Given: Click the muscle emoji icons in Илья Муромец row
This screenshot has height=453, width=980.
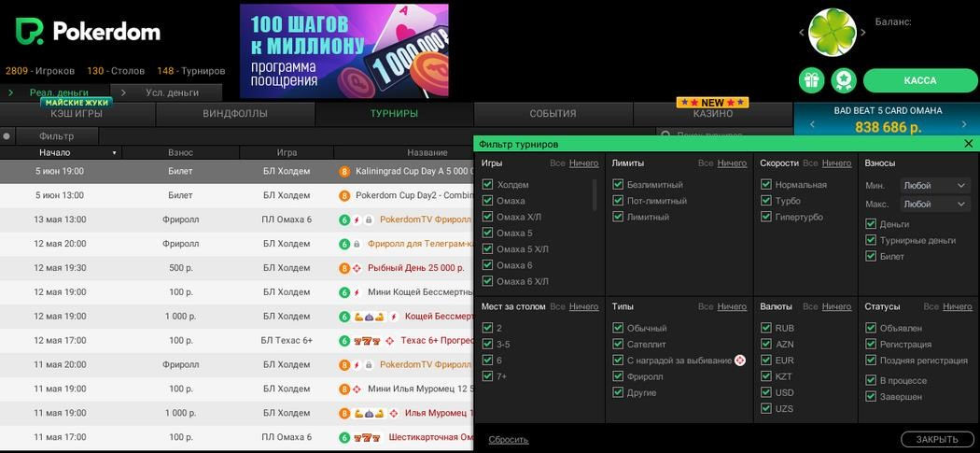Looking at the screenshot, I should click(369, 413).
